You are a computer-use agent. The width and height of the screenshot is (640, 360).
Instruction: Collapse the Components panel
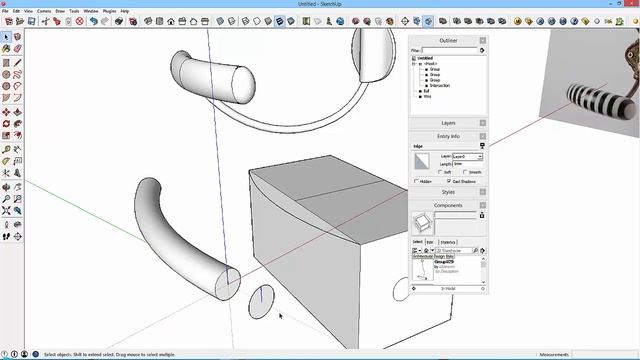(482, 205)
